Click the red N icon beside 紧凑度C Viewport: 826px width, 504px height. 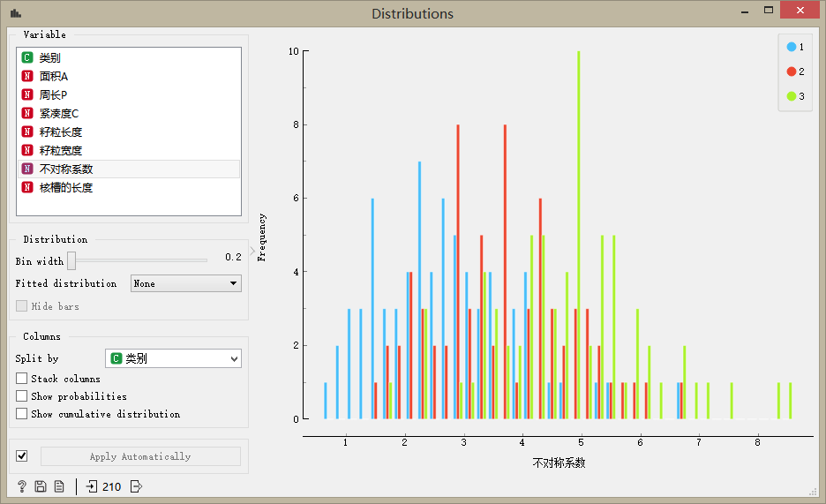27,113
